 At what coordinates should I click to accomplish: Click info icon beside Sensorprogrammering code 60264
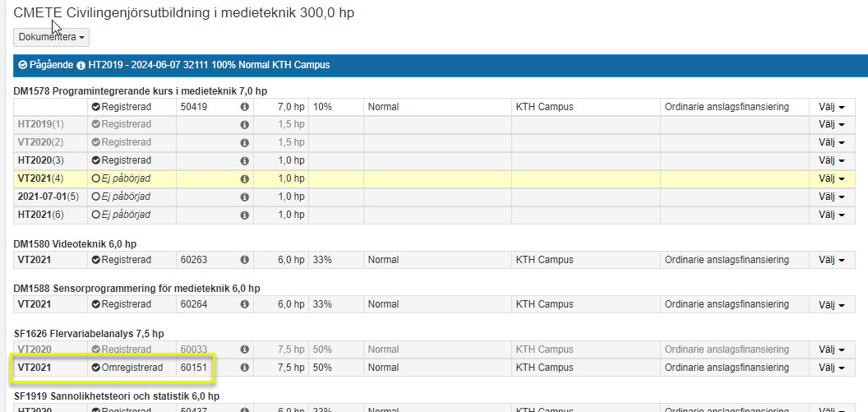coord(244,304)
